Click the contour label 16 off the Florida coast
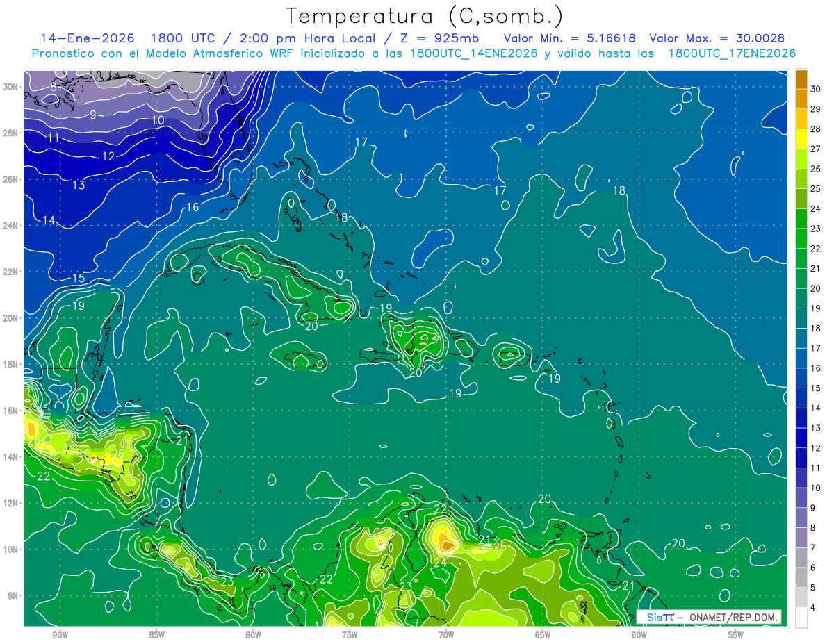This screenshot has width=834, height=644. pyautogui.click(x=193, y=207)
